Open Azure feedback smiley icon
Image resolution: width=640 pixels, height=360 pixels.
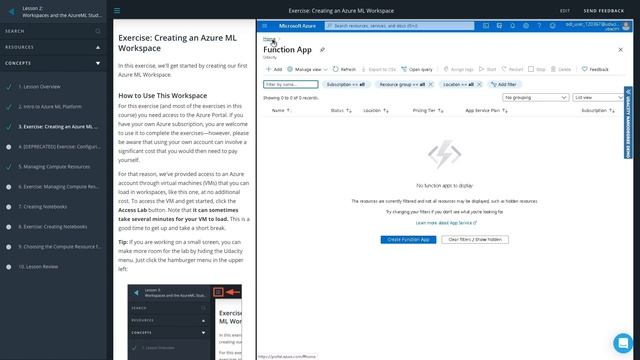click(552, 26)
